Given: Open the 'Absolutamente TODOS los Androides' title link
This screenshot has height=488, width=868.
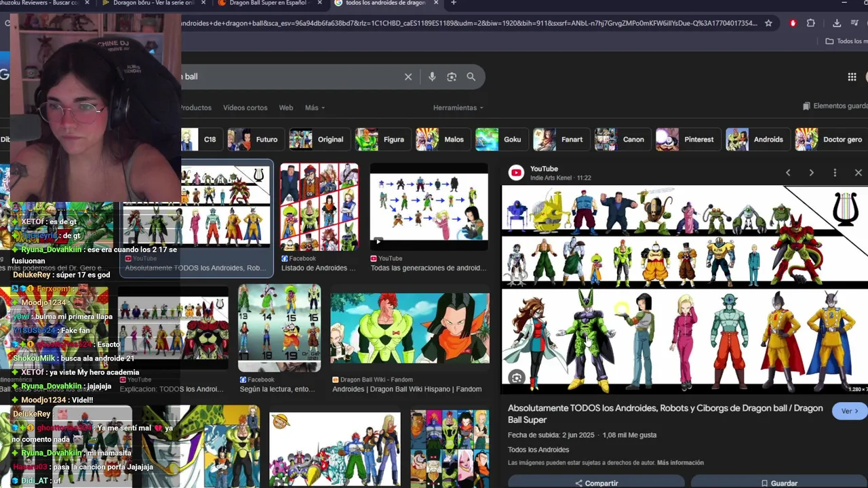Looking at the screenshot, I should point(665,413).
